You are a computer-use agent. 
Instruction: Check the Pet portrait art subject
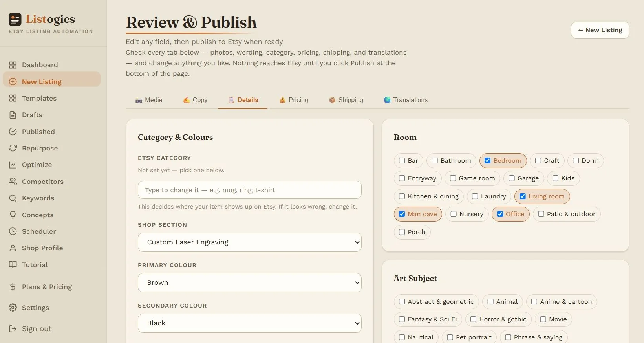[x=450, y=337]
